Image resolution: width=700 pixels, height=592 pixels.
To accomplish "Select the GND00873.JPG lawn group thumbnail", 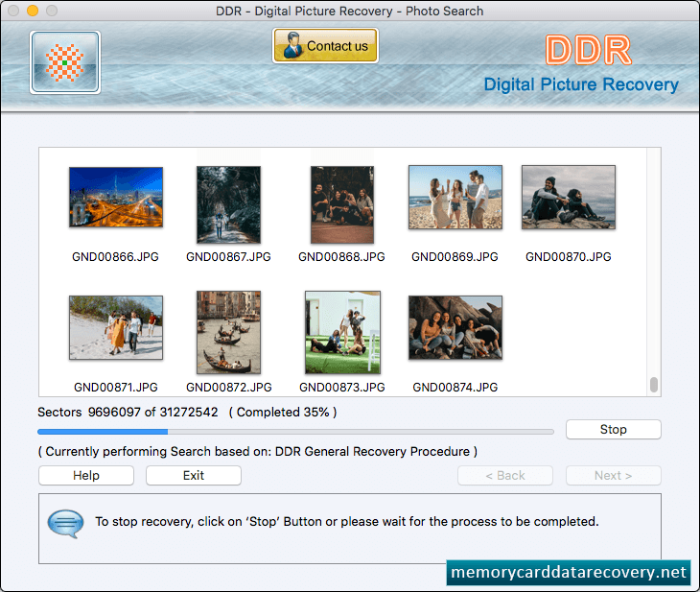I will (x=343, y=332).
